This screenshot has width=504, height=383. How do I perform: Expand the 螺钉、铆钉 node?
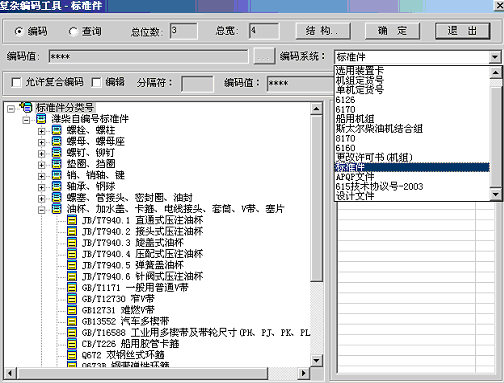[41, 154]
